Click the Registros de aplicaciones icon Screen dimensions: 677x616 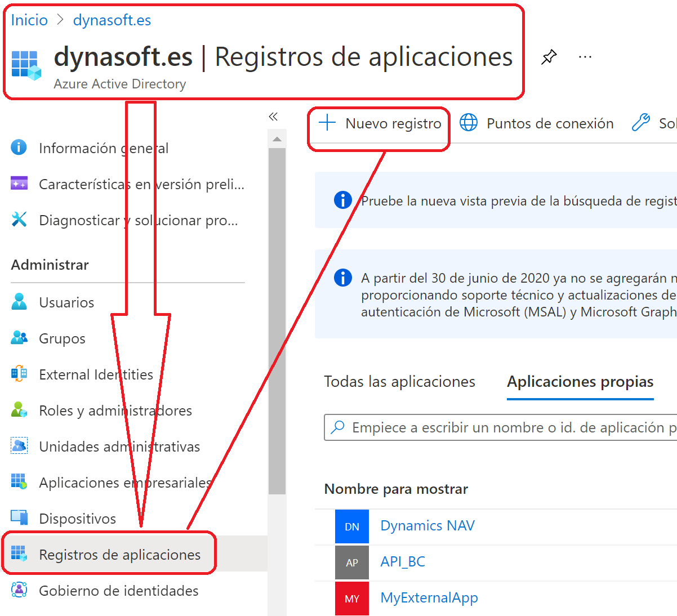pos(19,554)
